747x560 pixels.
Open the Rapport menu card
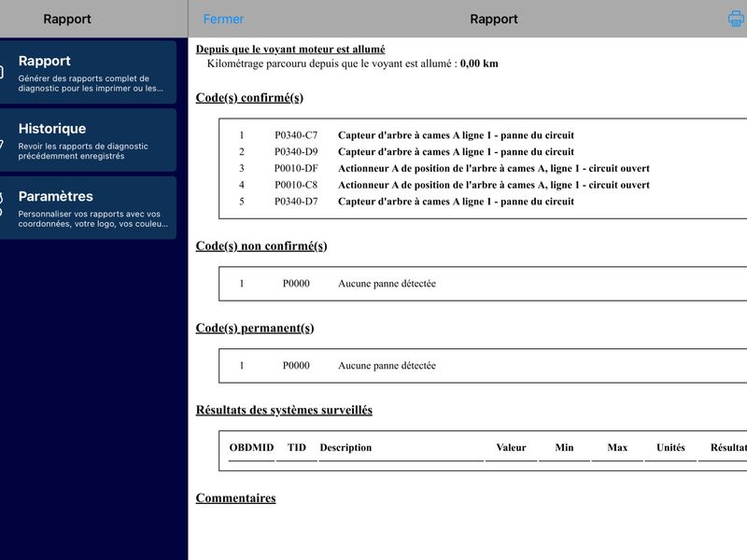[88, 73]
